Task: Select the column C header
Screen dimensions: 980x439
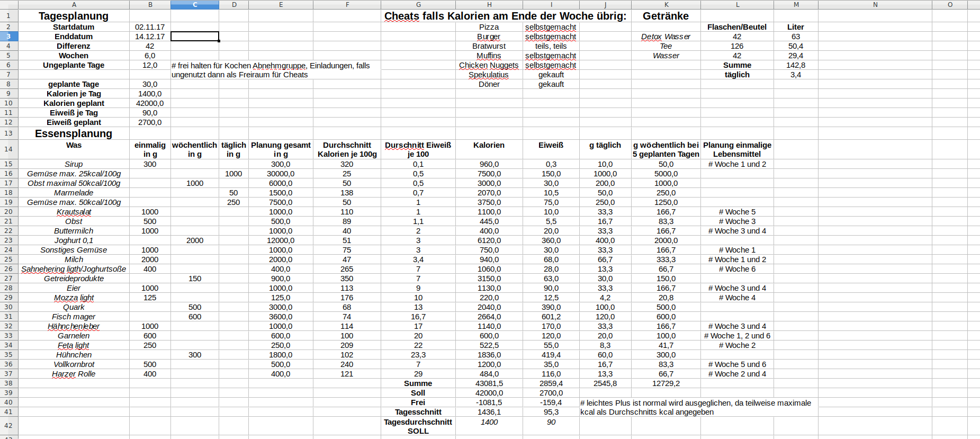Action: tap(194, 5)
